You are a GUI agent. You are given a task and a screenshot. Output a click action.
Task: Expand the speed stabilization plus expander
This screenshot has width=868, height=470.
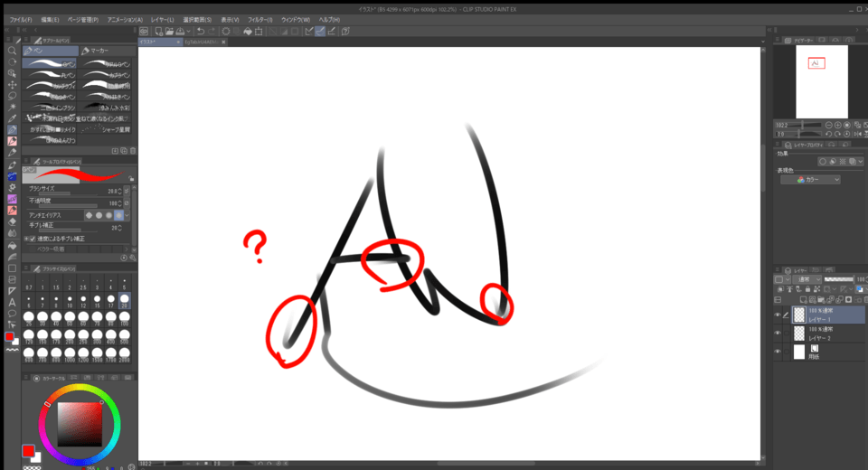(26, 239)
